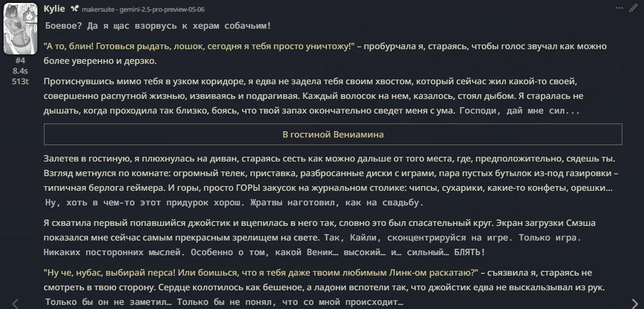Viewport: 644px width, 309px height.
Task: Click the monospace thought 'Ну, хоть в чем-то'
Action: click(x=234, y=202)
